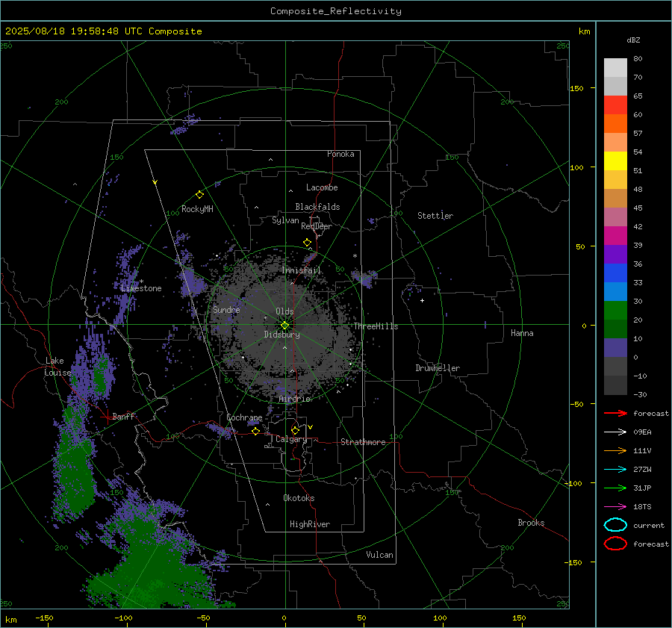This screenshot has width=672, height=628.
Task: Click the Drumheller city label
Action: tap(438, 368)
